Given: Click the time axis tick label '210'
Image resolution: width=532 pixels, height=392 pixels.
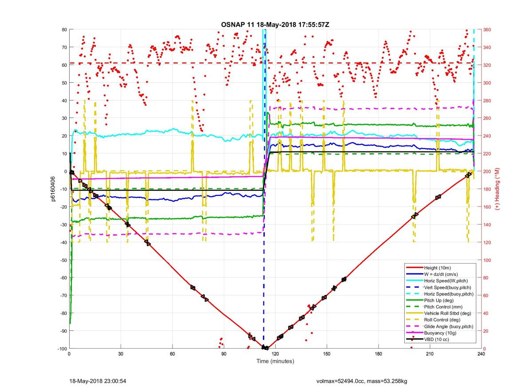Looking at the screenshot, I should point(430,354).
